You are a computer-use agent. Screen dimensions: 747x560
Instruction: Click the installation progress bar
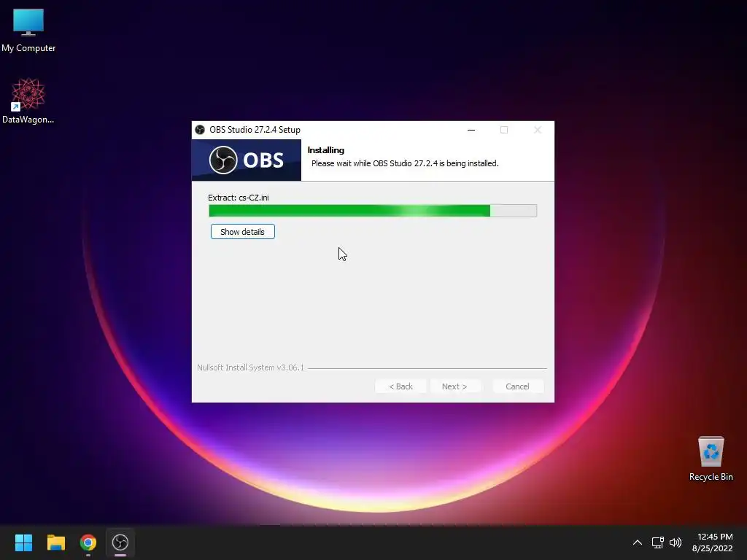coord(373,211)
